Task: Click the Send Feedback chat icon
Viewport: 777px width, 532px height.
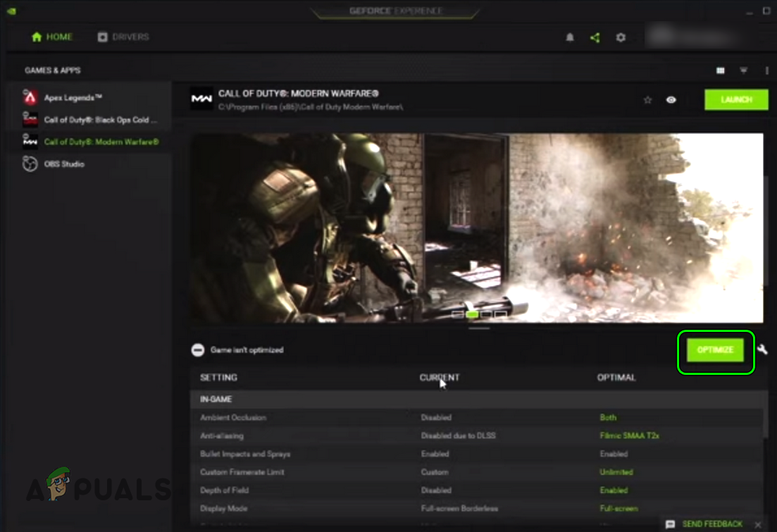Action: pos(670,524)
